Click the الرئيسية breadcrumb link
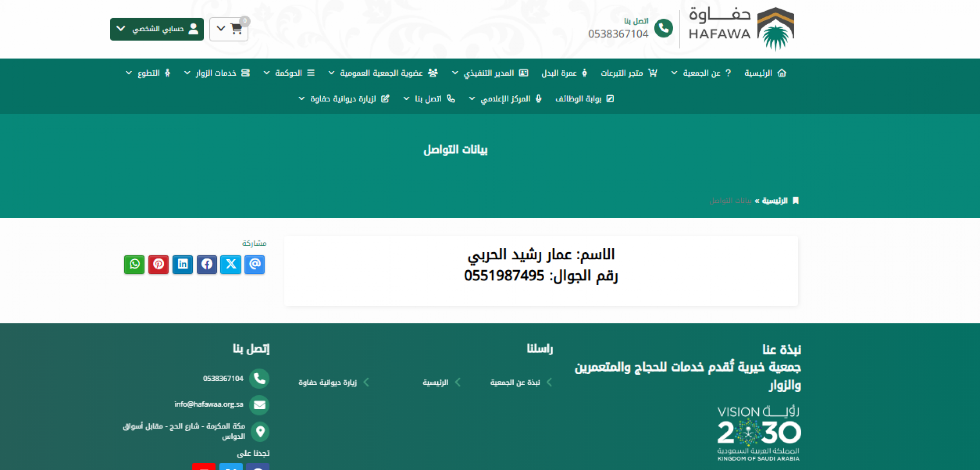 pyautogui.click(x=775, y=201)
